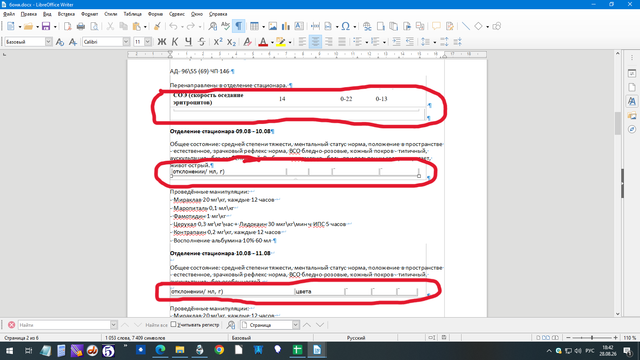Toggle center paragraph alignment
Screen dimensions: 640x360
pos(316,42)
